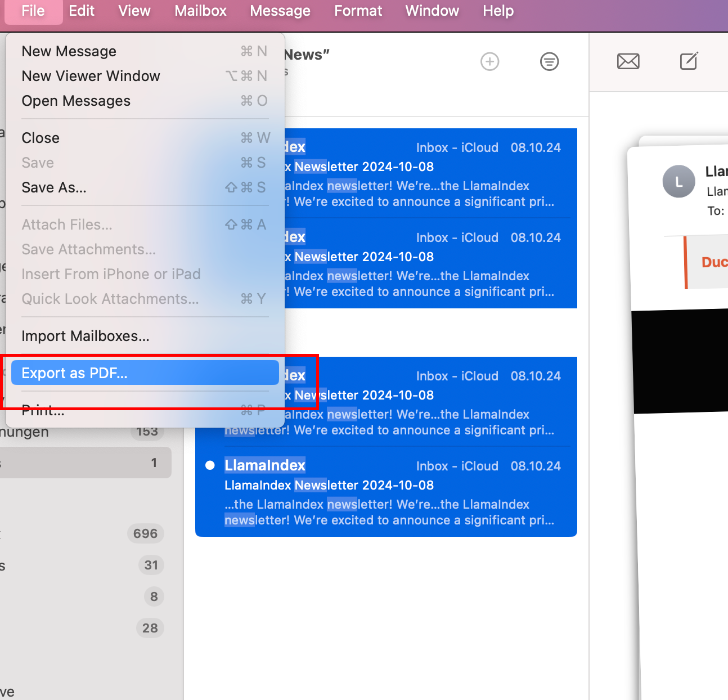The width and height of the screenshot is (728, 700).
Task: Select sidebar mailbox with count 28
Action: coord(86,628)
